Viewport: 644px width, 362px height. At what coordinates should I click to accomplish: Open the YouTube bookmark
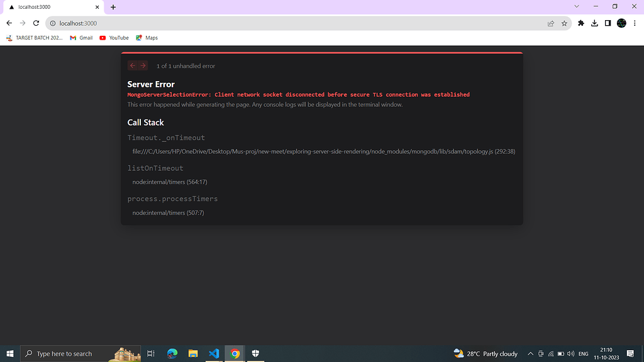tap(114, 38)
